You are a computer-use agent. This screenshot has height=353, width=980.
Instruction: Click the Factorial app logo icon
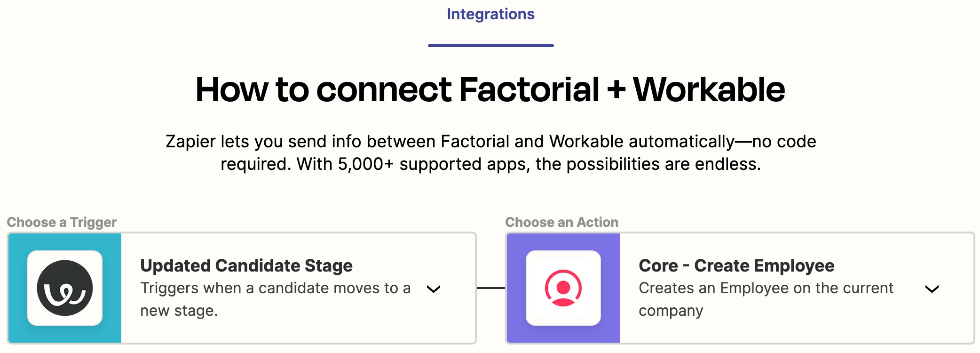(x=563, y=288)
